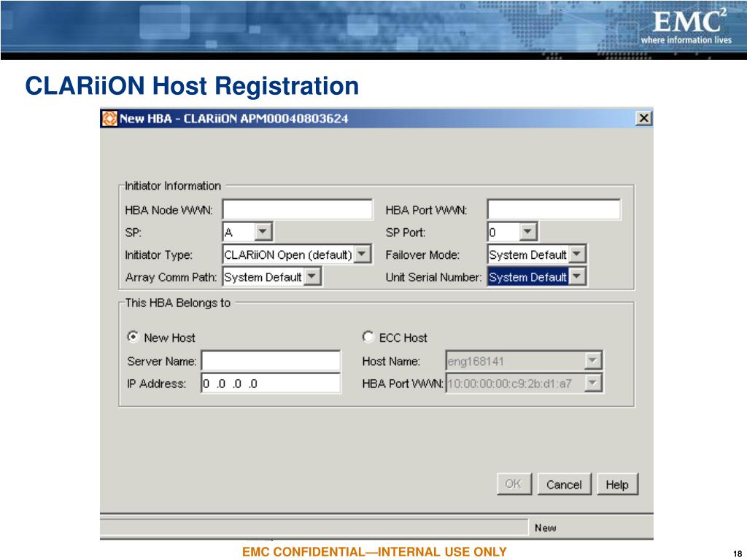Screen dimensions: 747x560
Task: Click the HBA Node WWN input field
Action: coord(298,209)
